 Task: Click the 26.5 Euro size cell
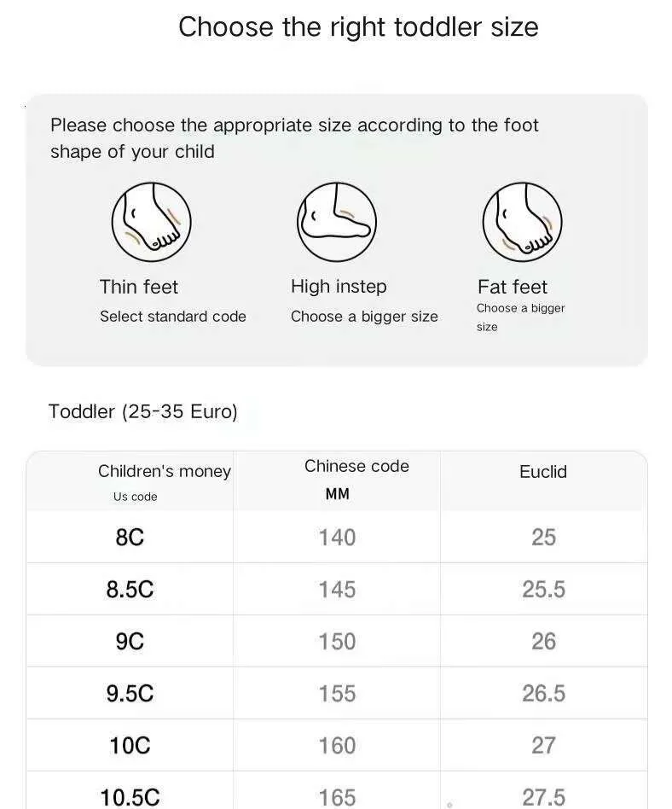[543, 694]
